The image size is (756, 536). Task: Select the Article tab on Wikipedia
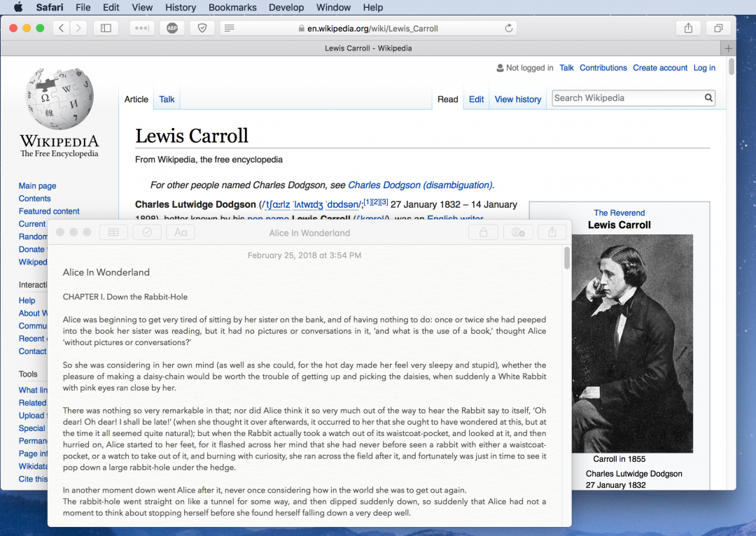point(136,99)
